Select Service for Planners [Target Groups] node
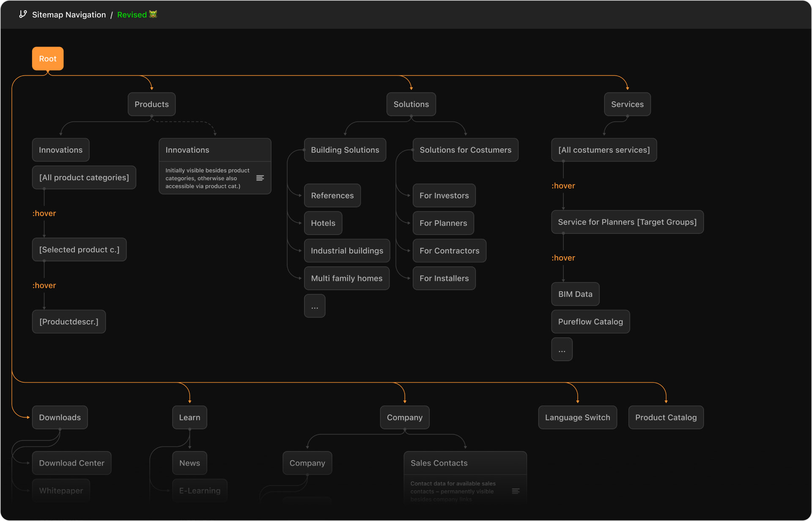 click(x=627, y=222)
